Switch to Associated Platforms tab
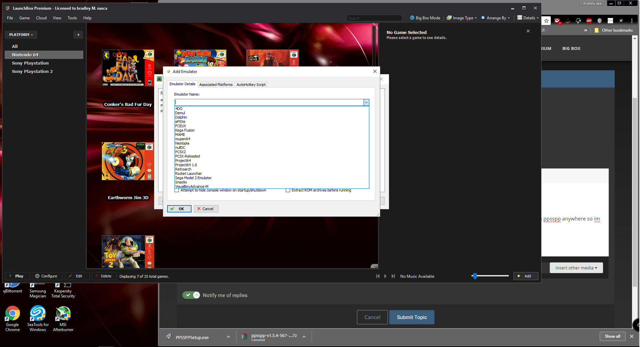The image size is (644, 347). click(x=216, y=85)
